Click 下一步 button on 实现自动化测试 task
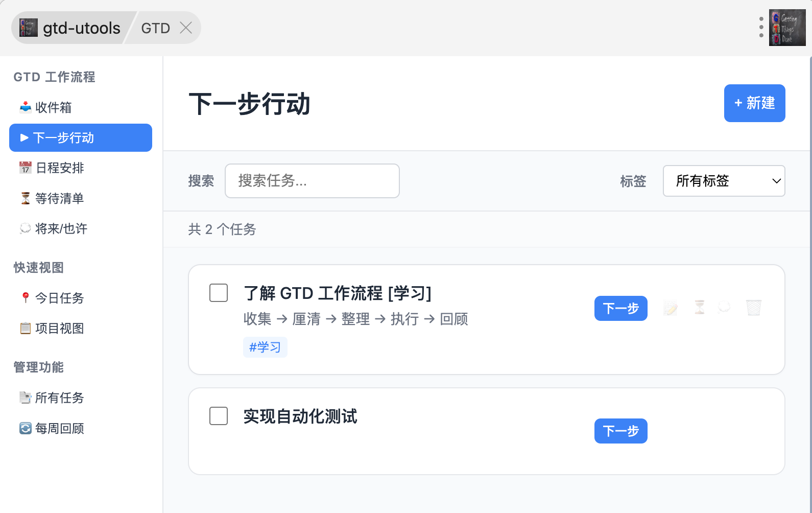 pos(620,431)
